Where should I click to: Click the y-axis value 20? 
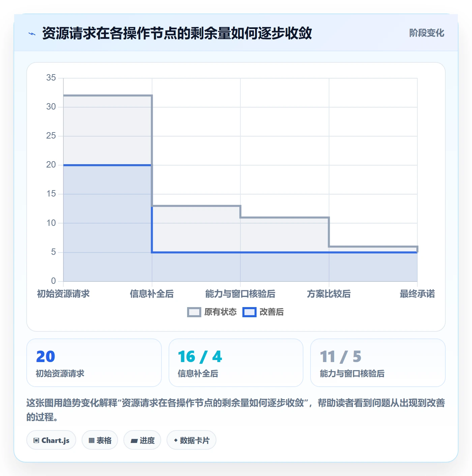51,165
